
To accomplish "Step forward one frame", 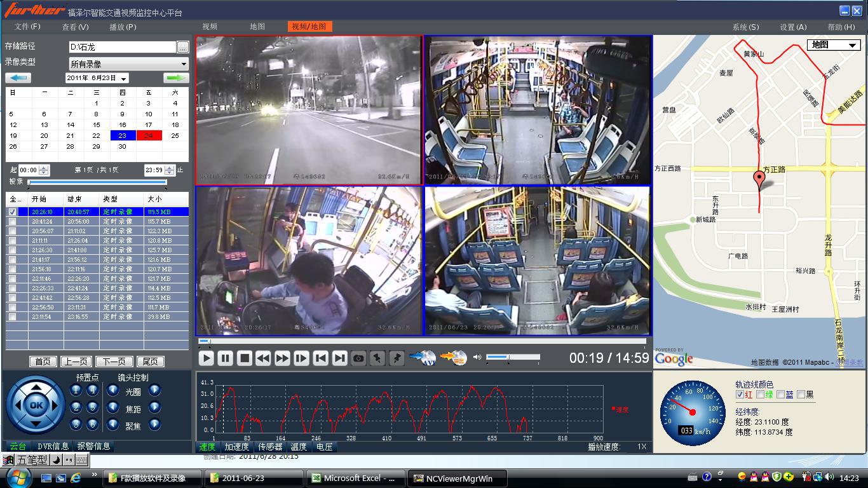I will [x=301, y=358].
